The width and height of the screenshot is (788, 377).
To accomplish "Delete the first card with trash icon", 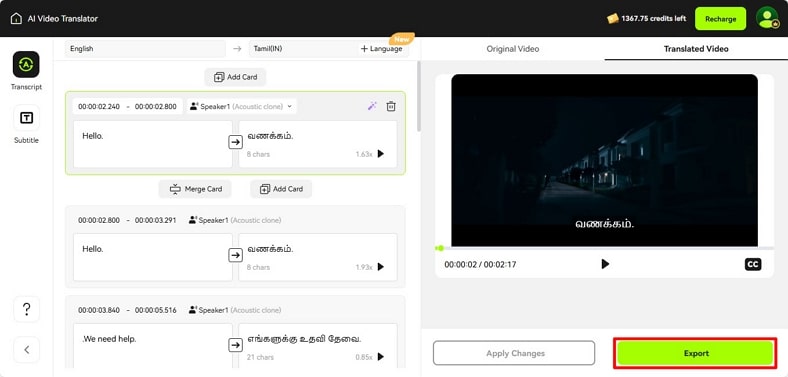I will (391, 106).
